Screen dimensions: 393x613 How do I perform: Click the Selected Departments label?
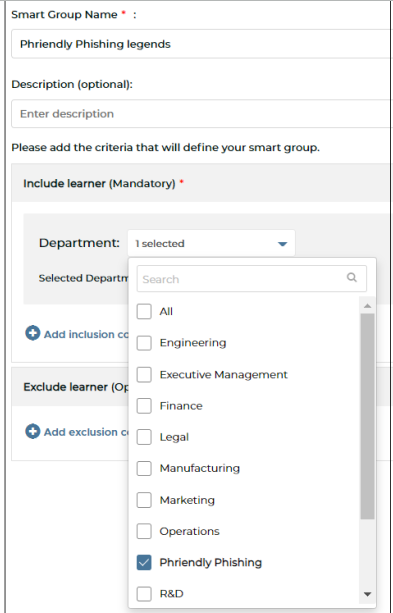pos(83,278)
